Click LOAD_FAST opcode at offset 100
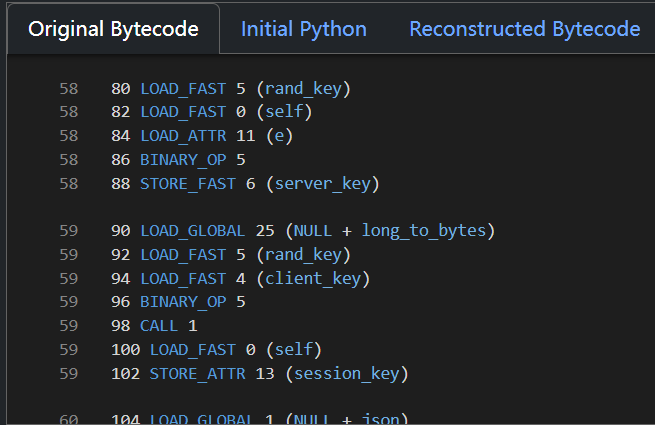655x425 pixels. (194, 350)
